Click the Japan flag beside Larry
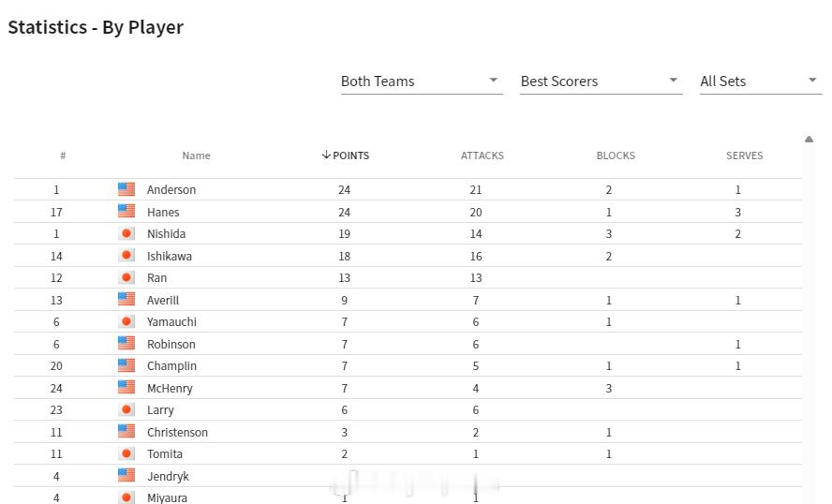The image size is (832, 504). point(126,409)
